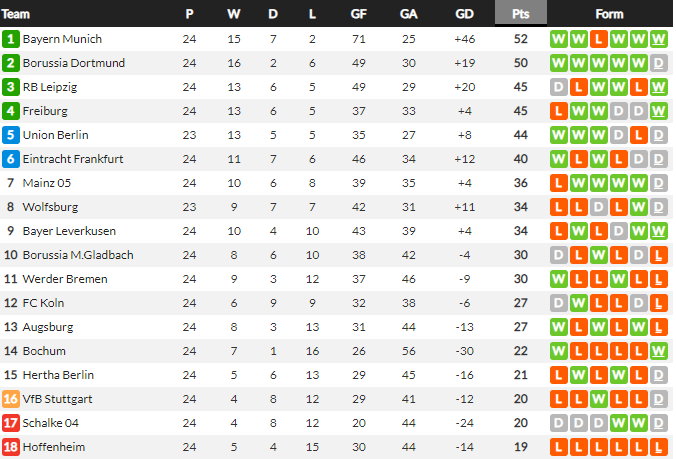Click the loss badge in Bayern Munich's form
676x459 pixels.
tap(598, 39)
